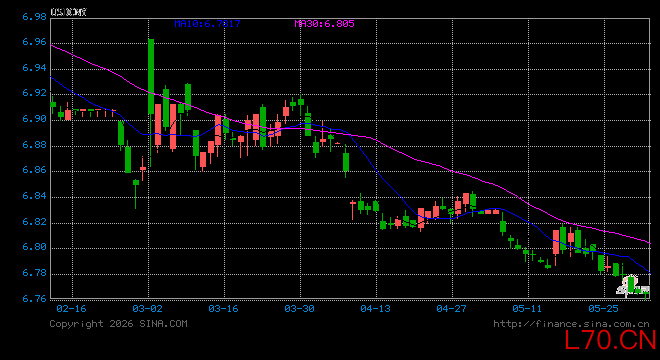Select the 6.92 price axis label

tap(34, 93)
